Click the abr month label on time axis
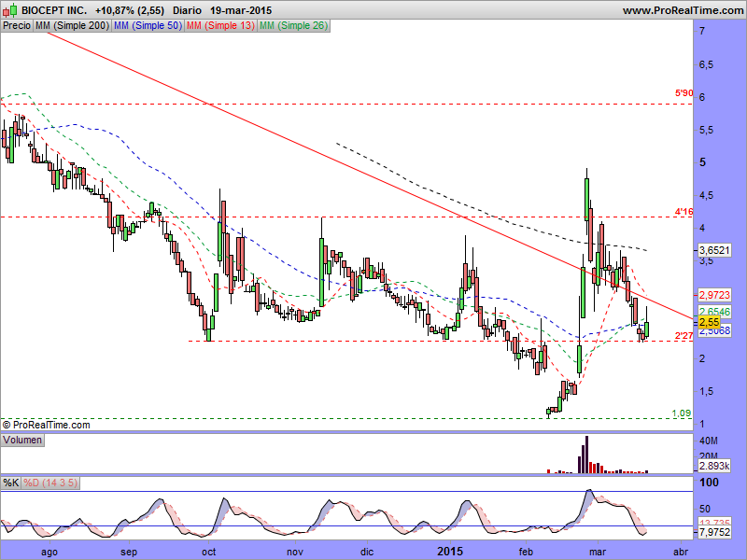This screenshot has width=747, height=560. click(680, 552)
